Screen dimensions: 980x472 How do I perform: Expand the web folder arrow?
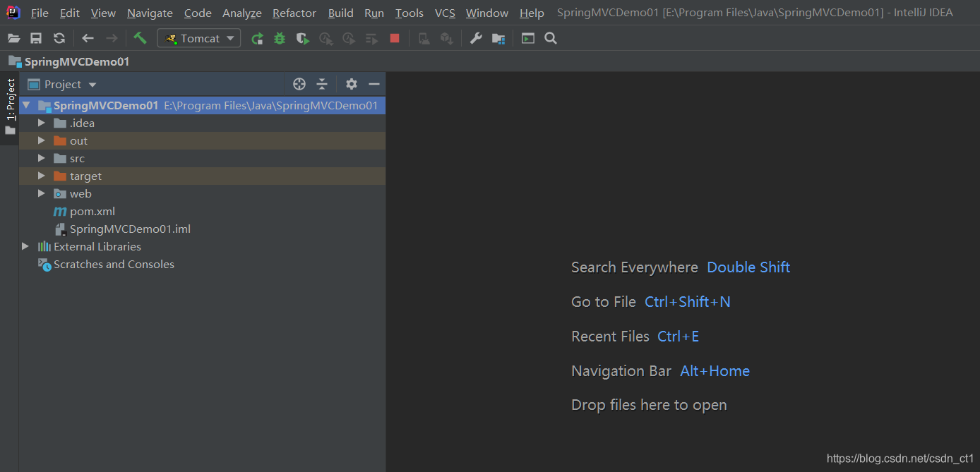(42, 194)
